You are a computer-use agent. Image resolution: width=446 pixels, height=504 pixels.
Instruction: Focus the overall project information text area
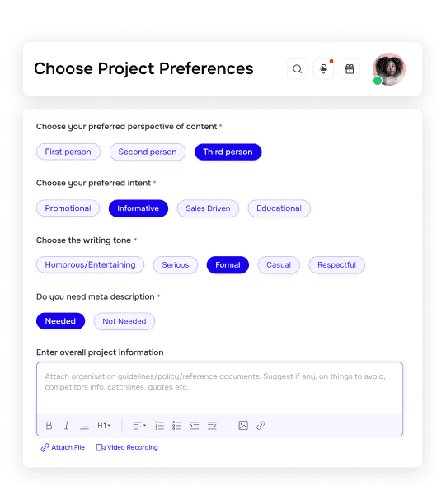(219, 388)
